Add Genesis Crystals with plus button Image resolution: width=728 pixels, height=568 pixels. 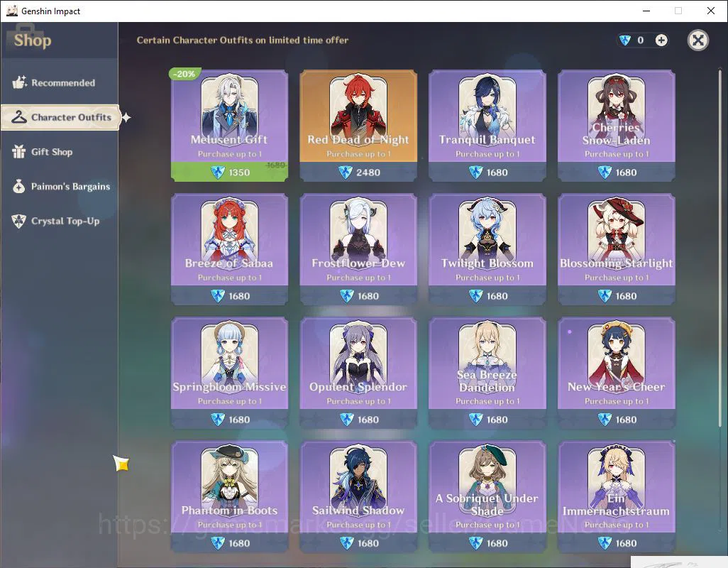tap(661, 40)
